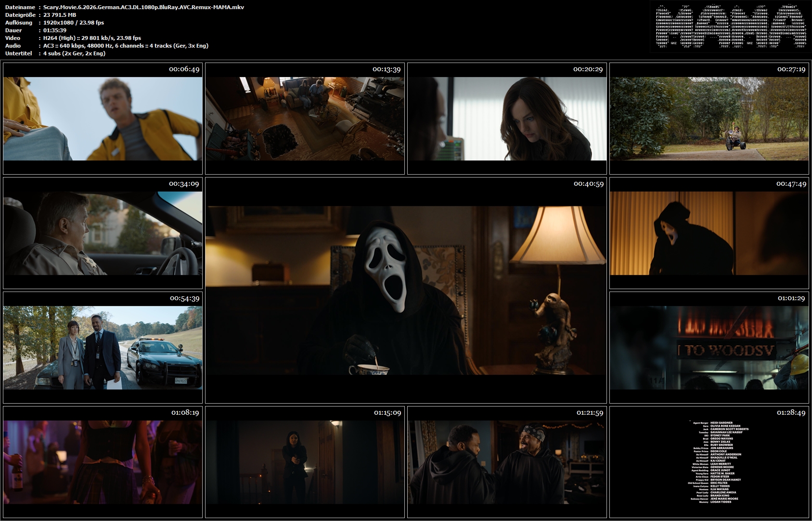Click the file size value 23 791.5 MB

(x=60, y=15)
